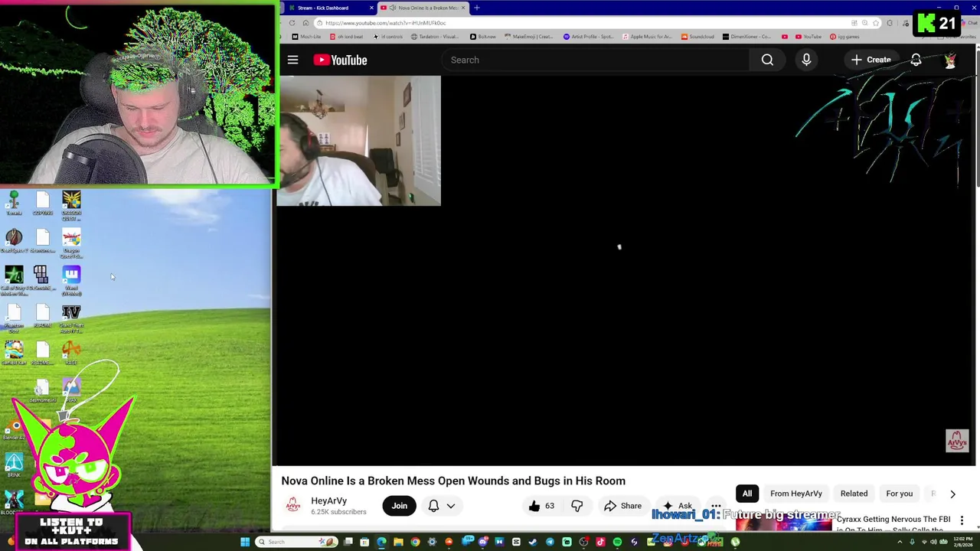This screenshot has width=980, height=551.
Task: Click the Create button
Action: pos(871,60)
